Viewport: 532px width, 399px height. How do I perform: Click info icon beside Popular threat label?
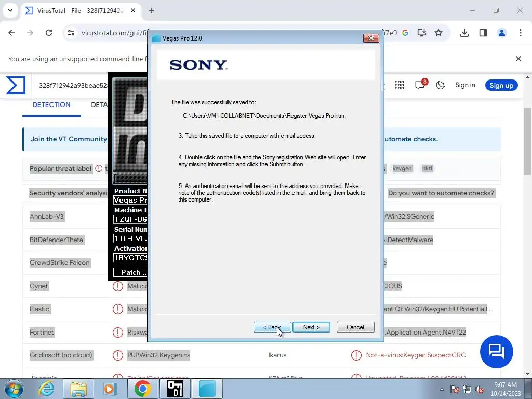pyautogui.click(x=99, y=168)
